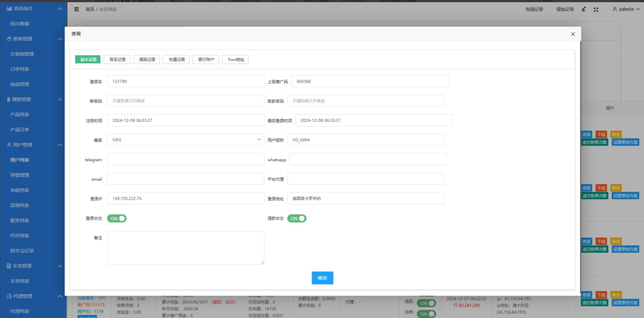Click the 文章管理 document icon in sidebar
The height and width of the screenshot is (318, 644).
point(9,266)
